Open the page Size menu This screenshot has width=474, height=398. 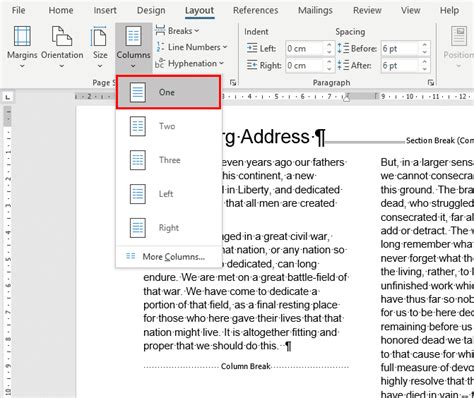[100, 47]
